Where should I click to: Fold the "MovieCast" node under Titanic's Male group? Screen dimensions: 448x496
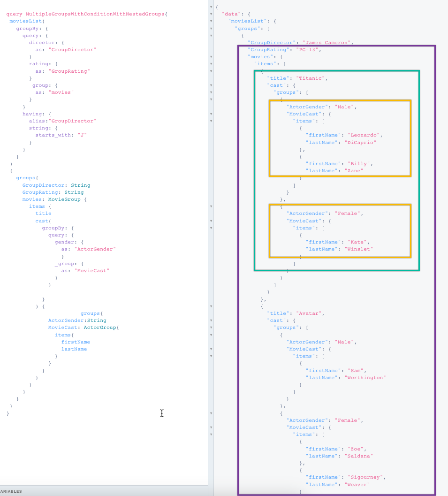(211, 114)
